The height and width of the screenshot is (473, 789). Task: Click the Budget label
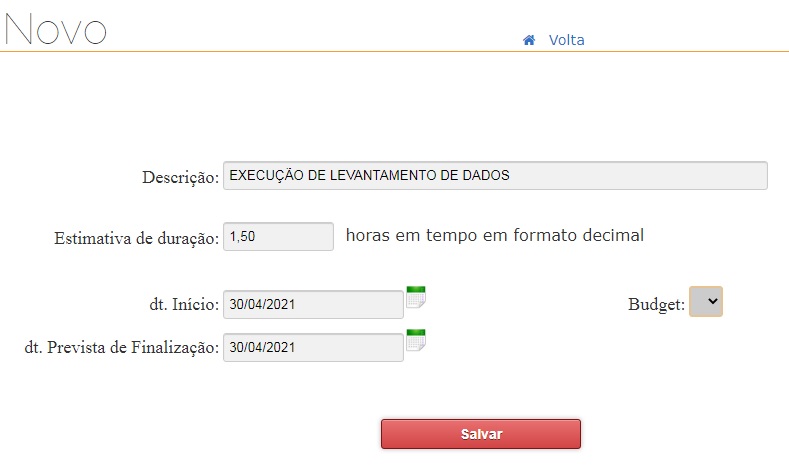click(656, 304)
